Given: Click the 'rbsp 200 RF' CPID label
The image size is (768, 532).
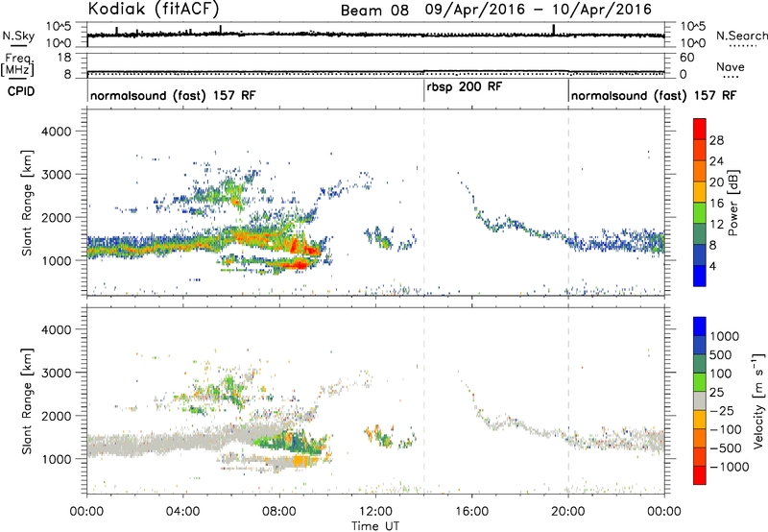Looking at the screenshot, I should (x=465, y=87).
